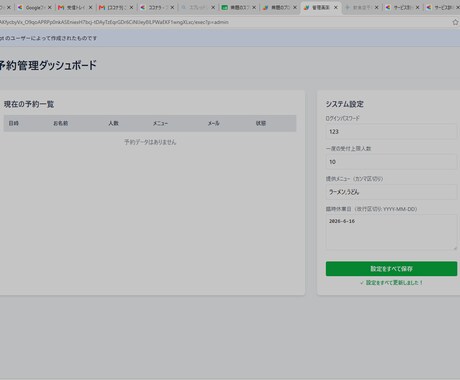Click the green Sheets favicon
Screen dimensions: 460x380
pos(225,7)
